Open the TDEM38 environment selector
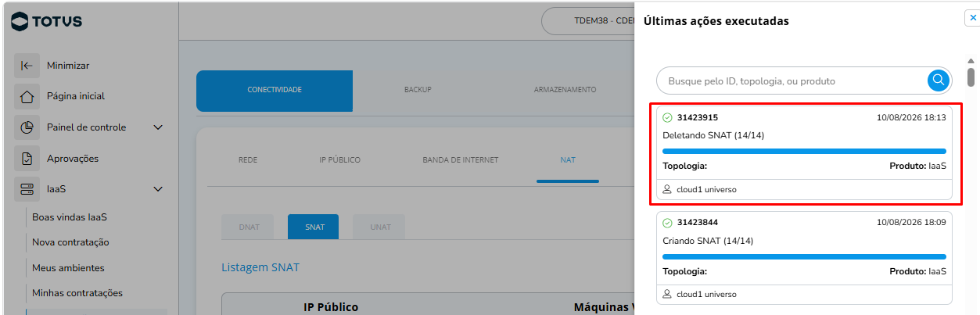Viewport: 980px width, 315px height. click(x=588, y=21)
